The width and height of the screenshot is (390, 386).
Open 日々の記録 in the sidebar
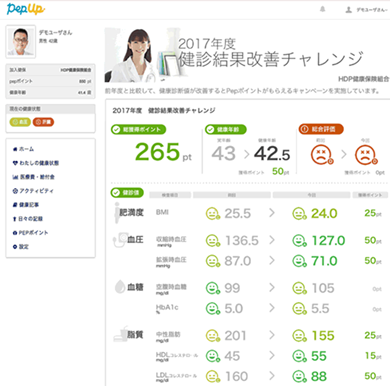pyautogui.click(x=28, y=219)
